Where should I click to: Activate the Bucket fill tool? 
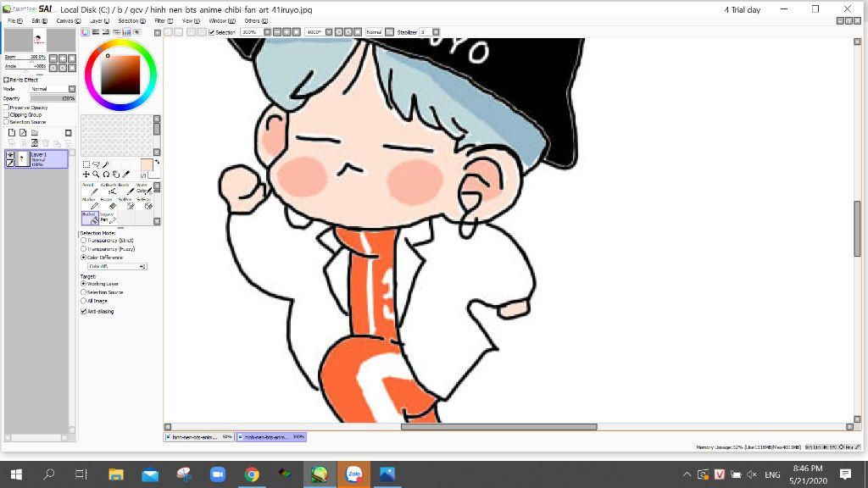click(89, 218)
